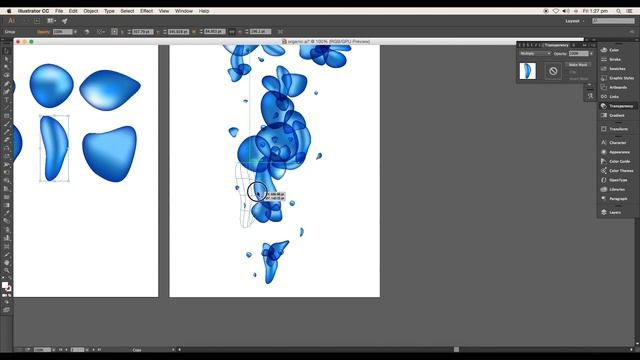Click the Arrange Documents icon in app bar

[51, 21]
